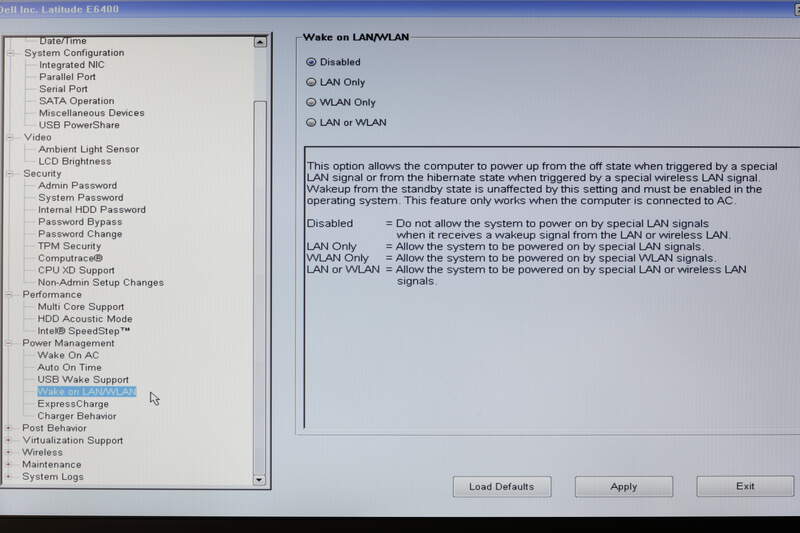Open the Auto On Time setting
The image size is (800, 533).
[x=69, y=367]
